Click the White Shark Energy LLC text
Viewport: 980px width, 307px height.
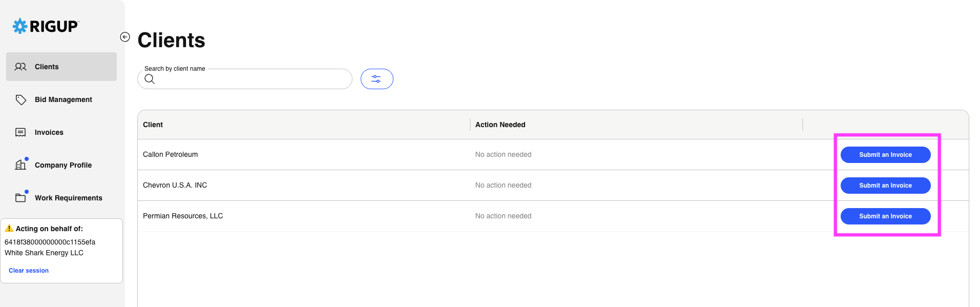[x=44, y=253]
